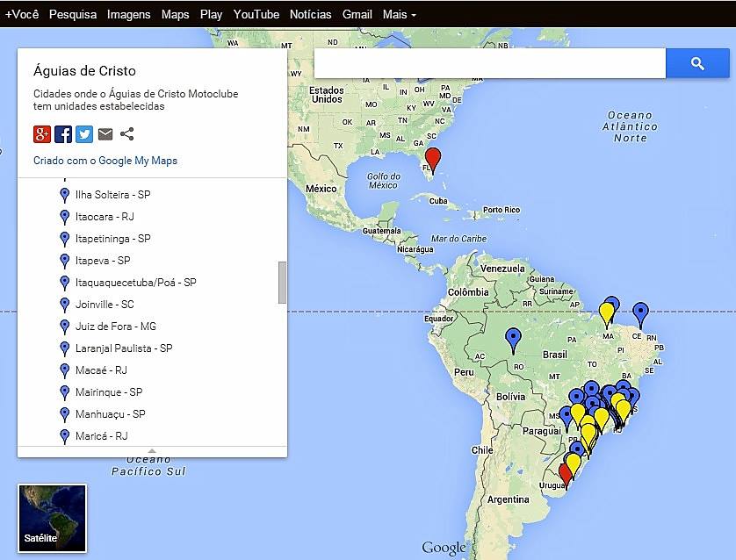Image resolution: width=736 pixels, height=560 pixels.
Task: Click the red pin in Florida
Action: click(433, 160)
